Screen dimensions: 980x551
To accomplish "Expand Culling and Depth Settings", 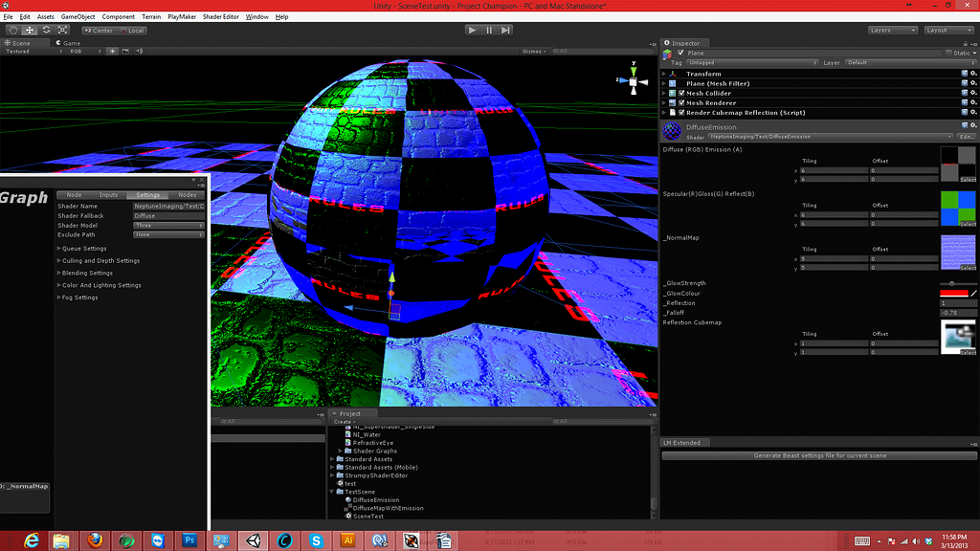I will [100, 260].
